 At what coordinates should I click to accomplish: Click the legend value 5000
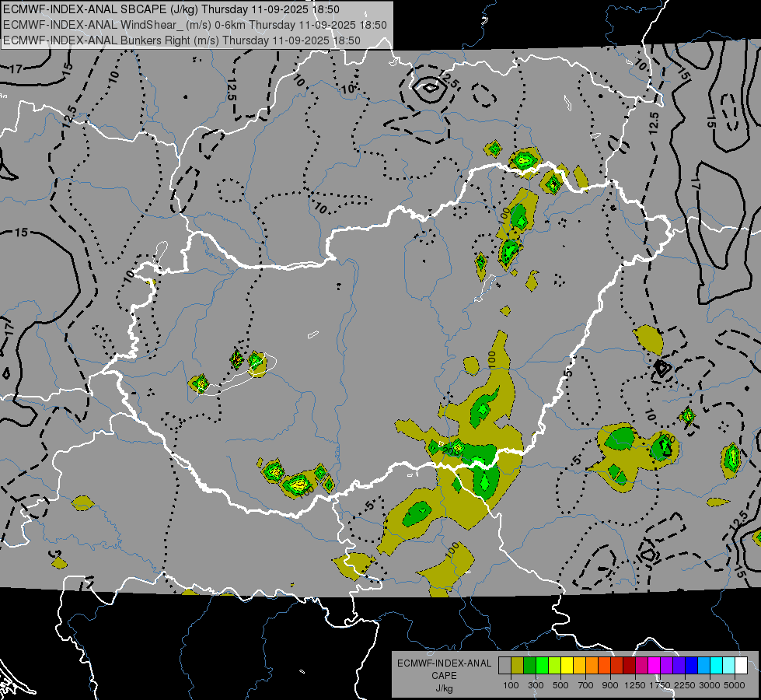[x=735, y=685]
